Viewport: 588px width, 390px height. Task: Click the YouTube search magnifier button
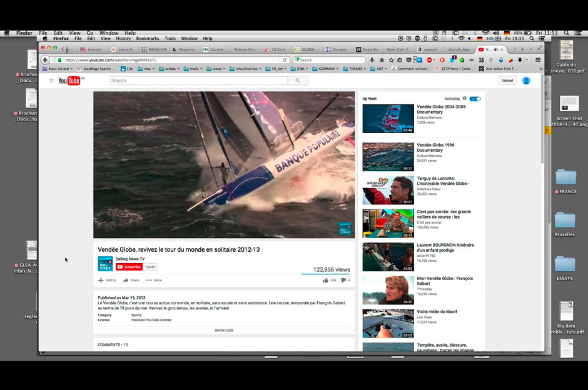(297, 81)
